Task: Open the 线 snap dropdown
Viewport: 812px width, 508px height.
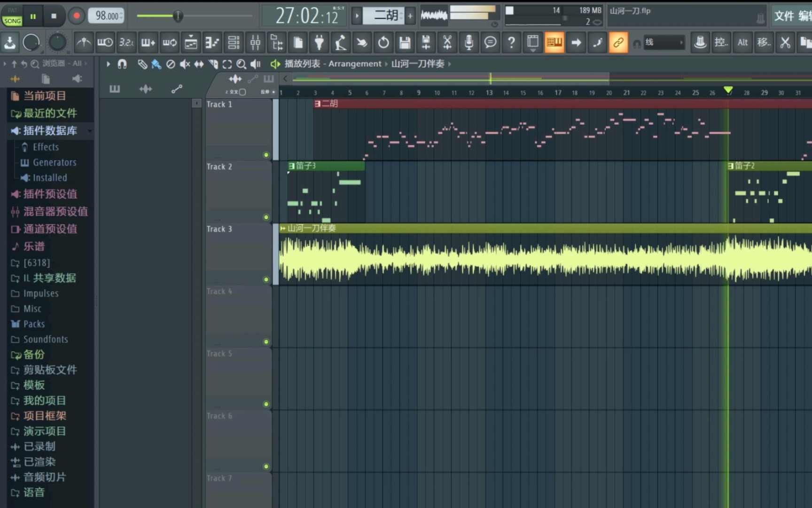Action: click(x=664, y=43)
